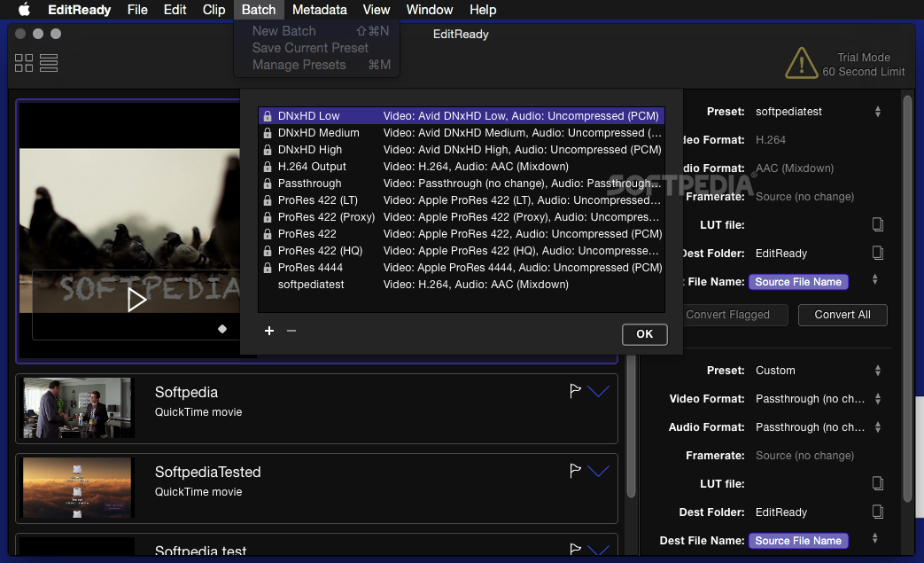Image resolution: width=924 pixels, height=563 pixels.
Task: Click lock icon beside ProRes 422 (Proxy) preset
Action: click(x=268, y=217)
